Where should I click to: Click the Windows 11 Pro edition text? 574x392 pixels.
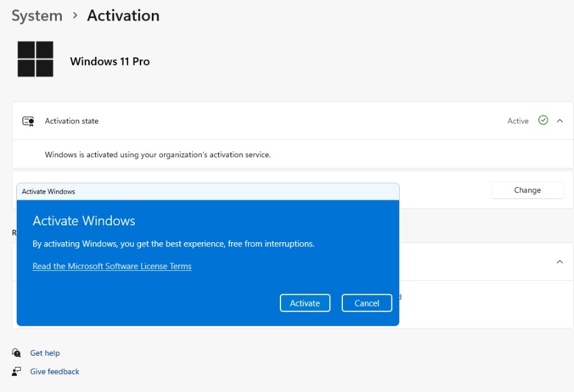tap(110, 61)
